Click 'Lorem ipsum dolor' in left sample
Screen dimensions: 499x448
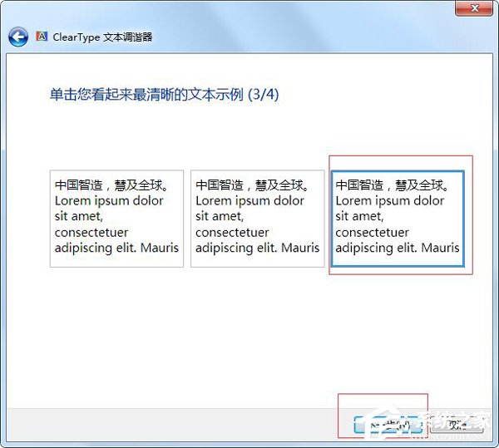point(110,200)
